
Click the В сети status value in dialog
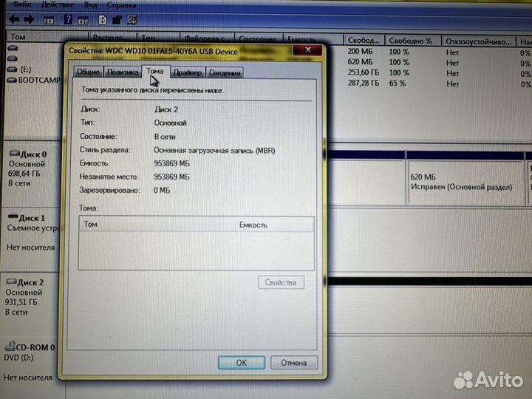(165, 137)
